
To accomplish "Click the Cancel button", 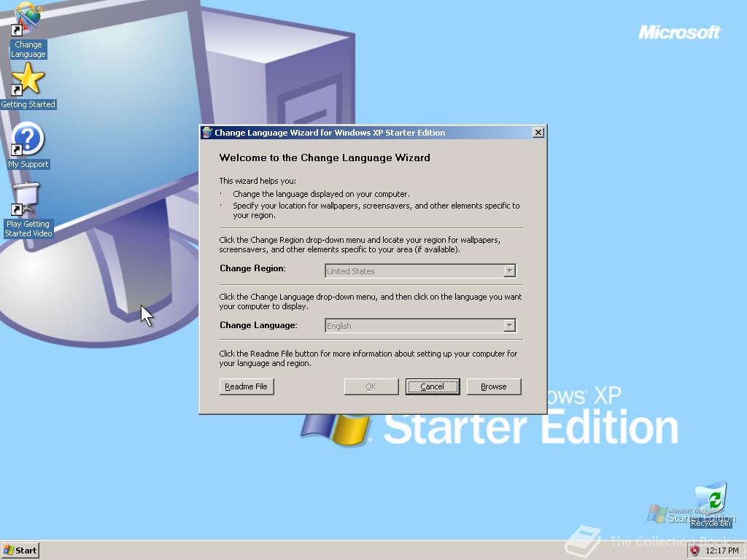I will 432,386.
